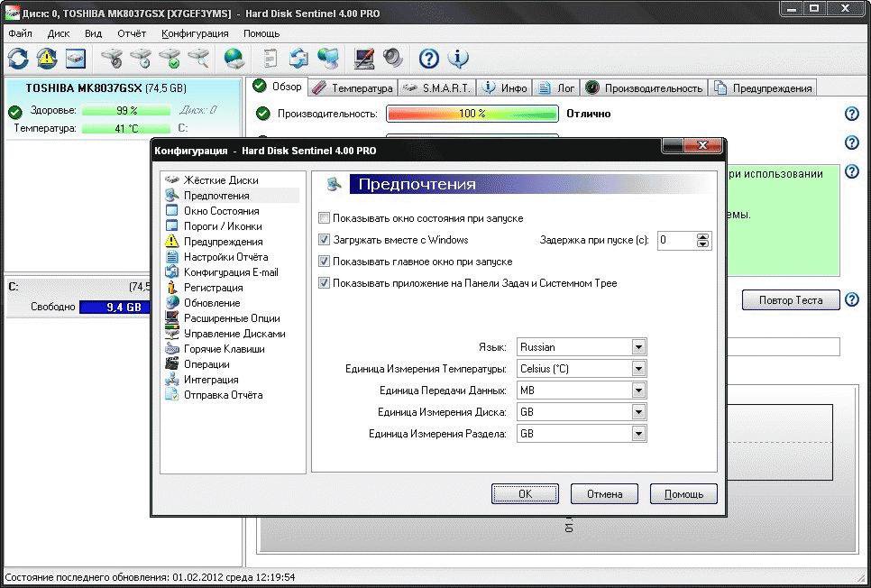Open the Диск menu
871x588 pixels.
click(59, 33)
